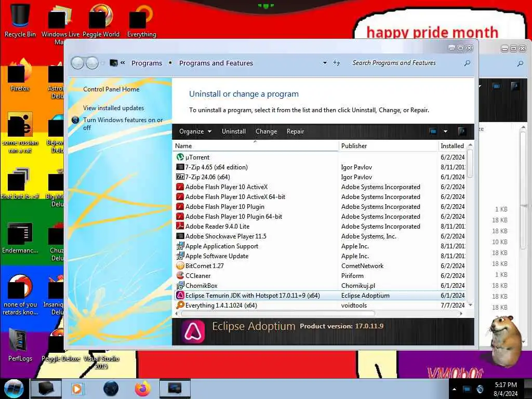Sort the list by Name column
Image resolution: width=532 pixels, height=399 pixels.
pos(256,146)
